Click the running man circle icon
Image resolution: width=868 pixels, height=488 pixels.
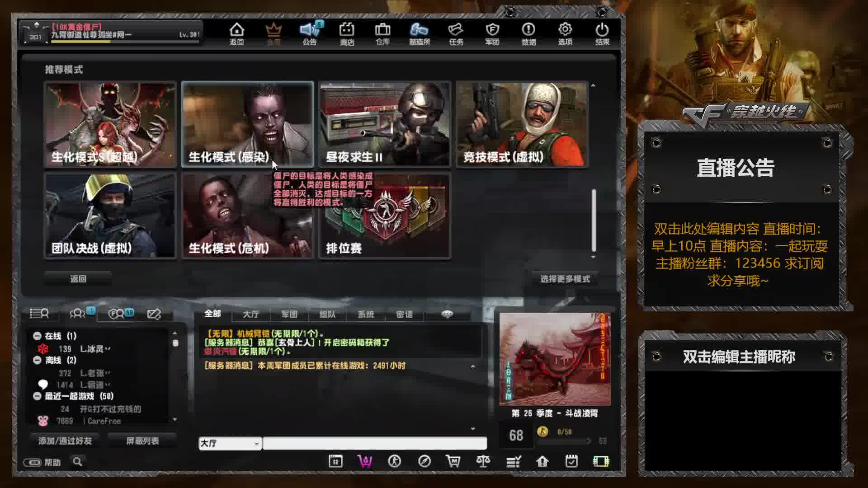(394, 461)
